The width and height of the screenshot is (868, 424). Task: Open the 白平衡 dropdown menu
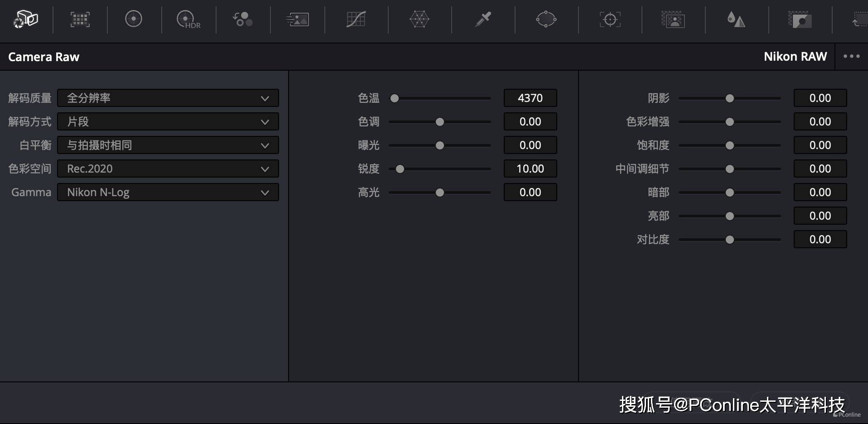pos(168,145)
